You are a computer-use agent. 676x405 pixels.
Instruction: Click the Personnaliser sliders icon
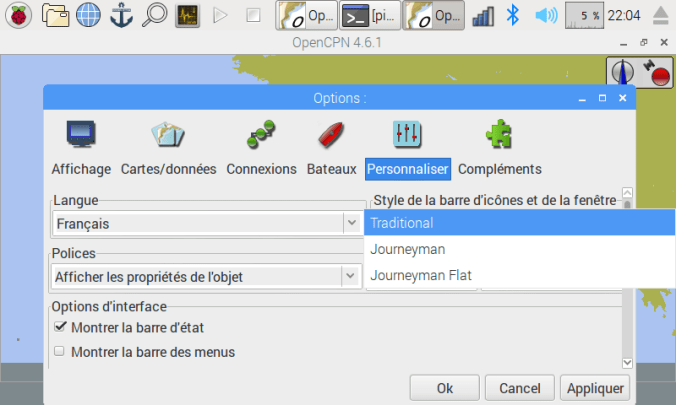click(408, 134)
